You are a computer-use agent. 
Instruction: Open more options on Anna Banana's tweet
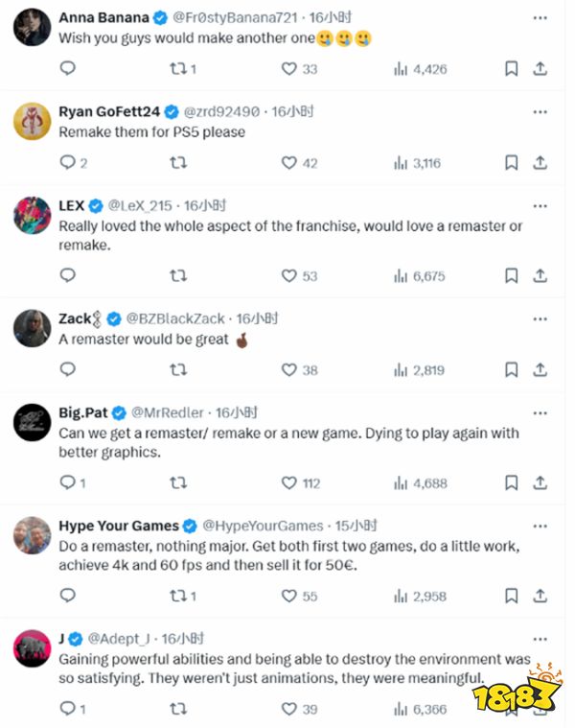tap(540, 18)
